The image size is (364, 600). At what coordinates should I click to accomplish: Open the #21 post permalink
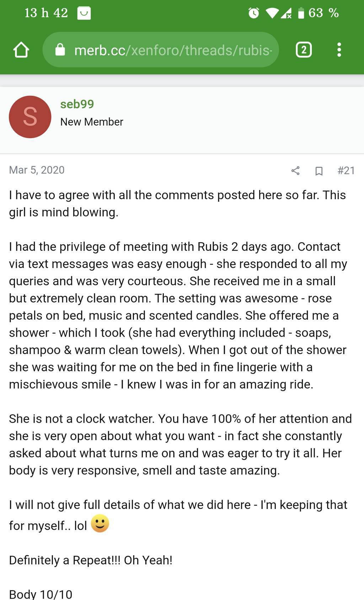(346, 170)
